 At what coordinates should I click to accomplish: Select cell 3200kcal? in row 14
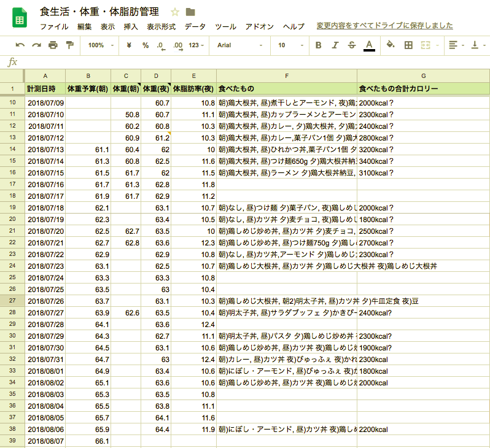(x=424, y=150)
